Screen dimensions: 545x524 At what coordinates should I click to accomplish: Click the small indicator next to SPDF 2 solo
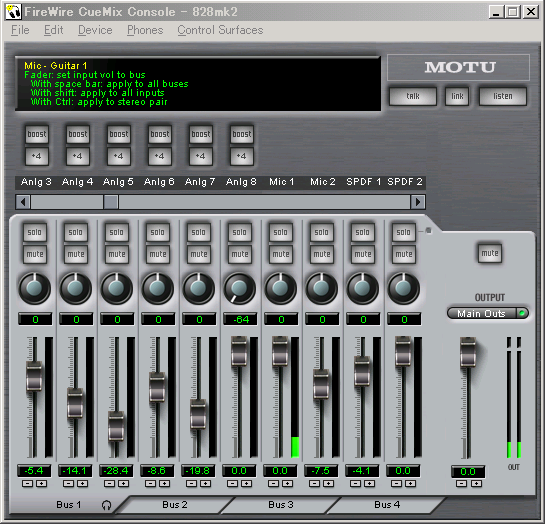pyautogui.click(x=429, y=231)
